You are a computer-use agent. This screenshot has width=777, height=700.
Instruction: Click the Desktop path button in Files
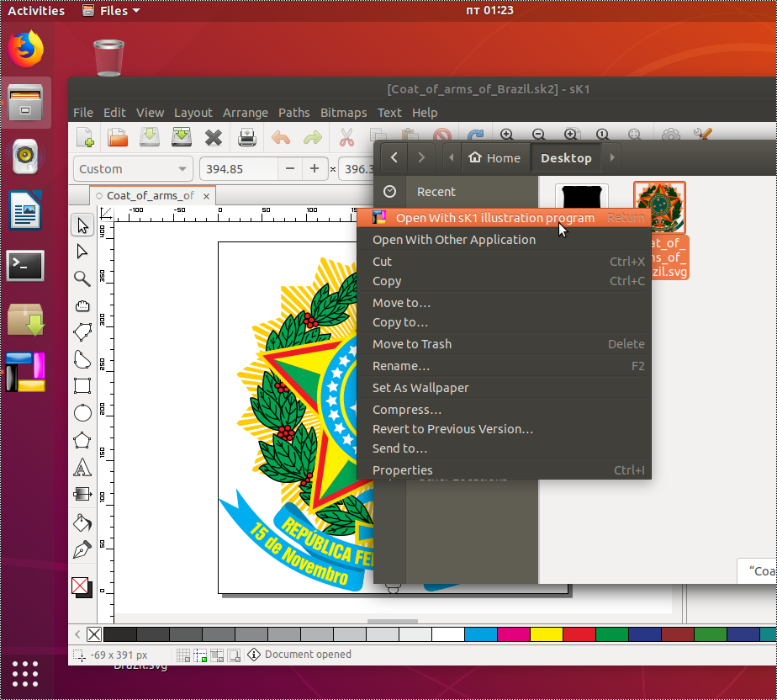tap(566, 157)
